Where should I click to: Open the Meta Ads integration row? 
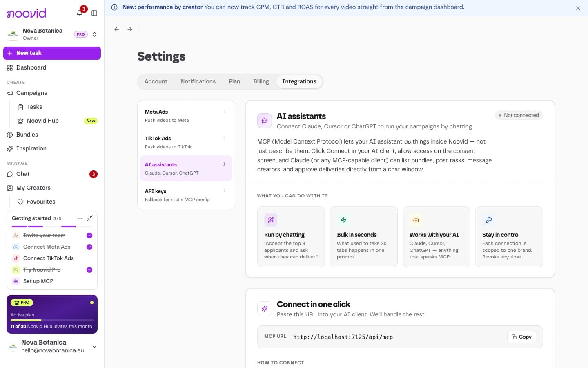(186, 116)
